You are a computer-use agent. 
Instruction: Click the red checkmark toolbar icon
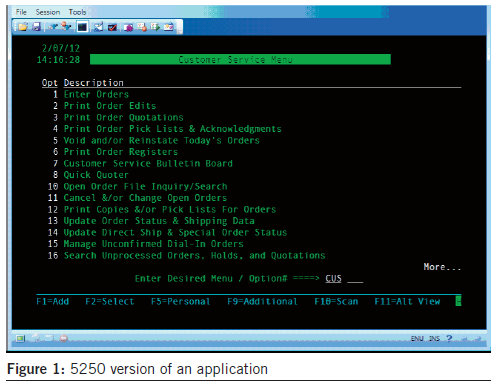pyautogui.click(x=112, y=27)
